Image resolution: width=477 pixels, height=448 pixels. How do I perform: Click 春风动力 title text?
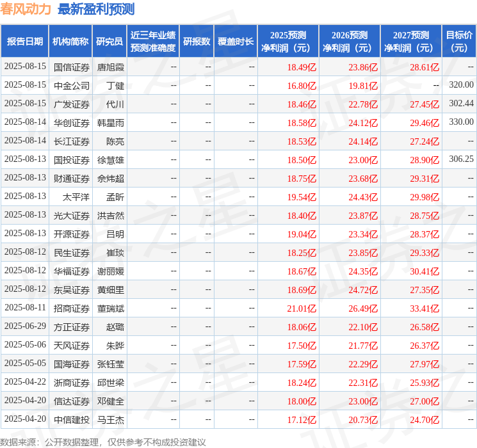[x=26, y=9]
